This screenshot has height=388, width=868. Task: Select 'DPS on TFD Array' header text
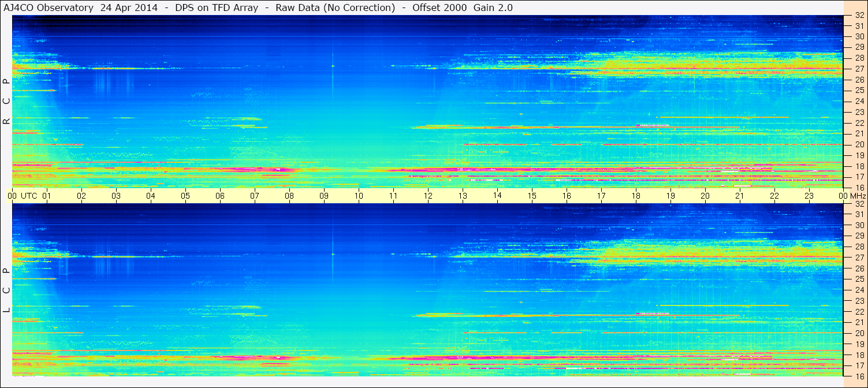217,8
